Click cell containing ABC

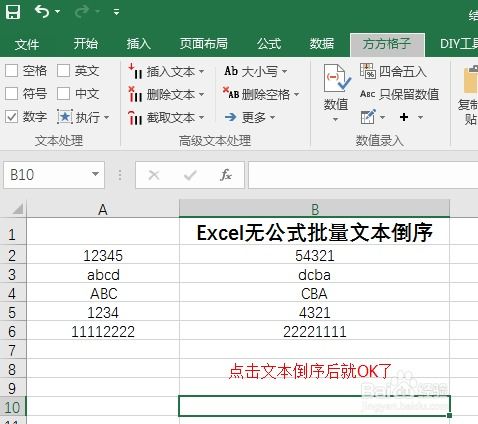[103, 293]
